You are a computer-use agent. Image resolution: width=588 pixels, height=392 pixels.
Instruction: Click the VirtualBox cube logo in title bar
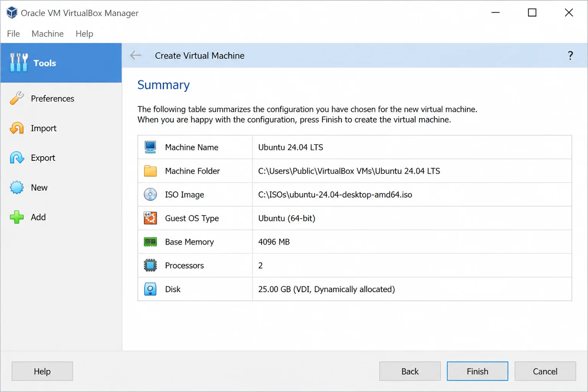12,13
